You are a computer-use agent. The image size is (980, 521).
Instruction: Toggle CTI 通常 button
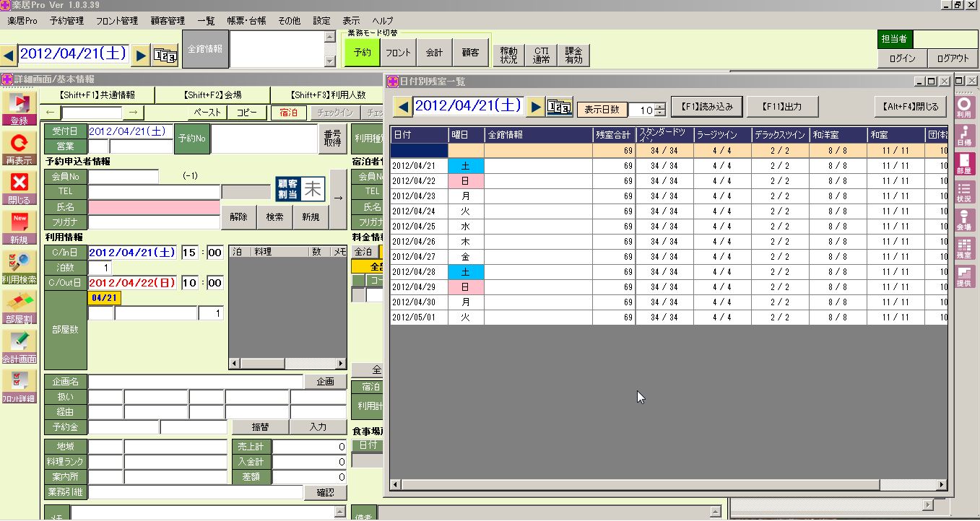(x=541, y=55)
